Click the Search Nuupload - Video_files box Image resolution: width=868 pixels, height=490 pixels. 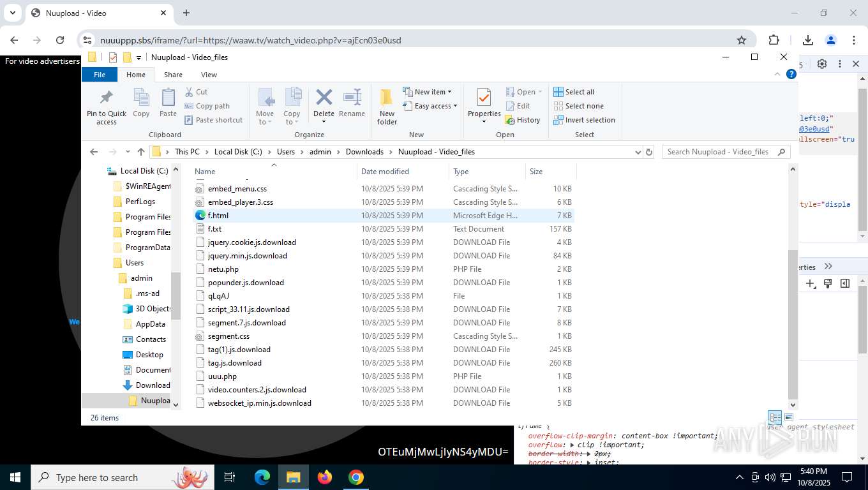725,152
